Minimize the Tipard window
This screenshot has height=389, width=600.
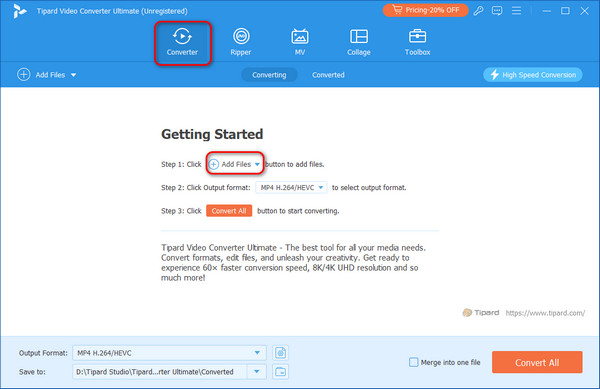546,11
